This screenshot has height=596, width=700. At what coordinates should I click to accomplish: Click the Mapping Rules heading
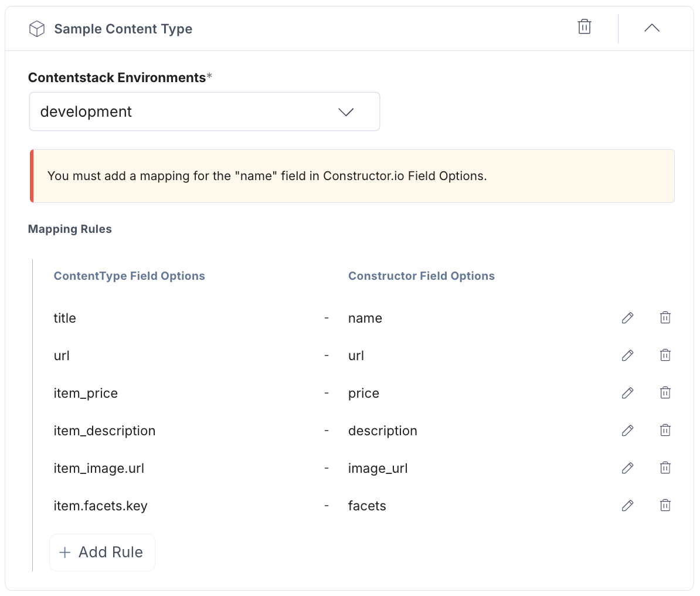(70, 229)
